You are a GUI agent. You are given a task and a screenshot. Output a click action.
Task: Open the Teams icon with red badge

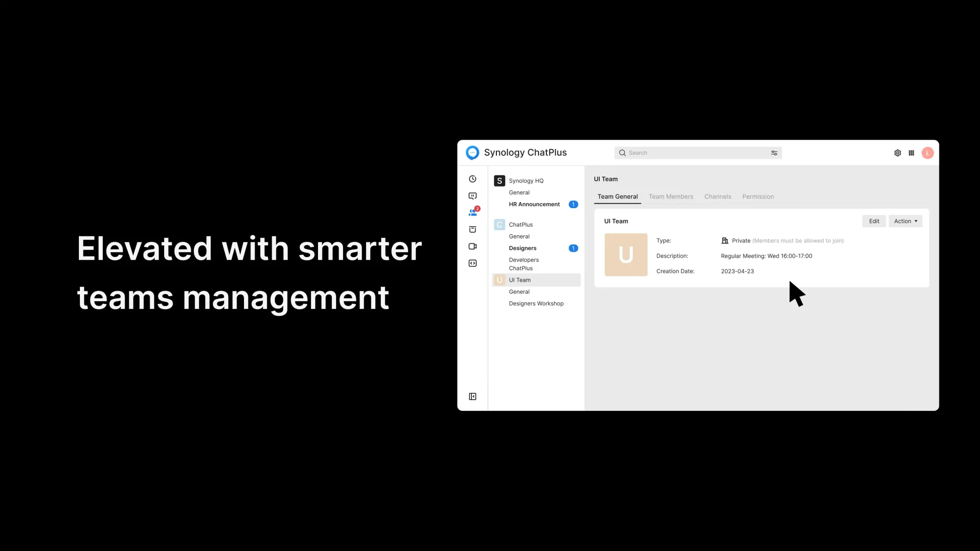click(473, 212)
